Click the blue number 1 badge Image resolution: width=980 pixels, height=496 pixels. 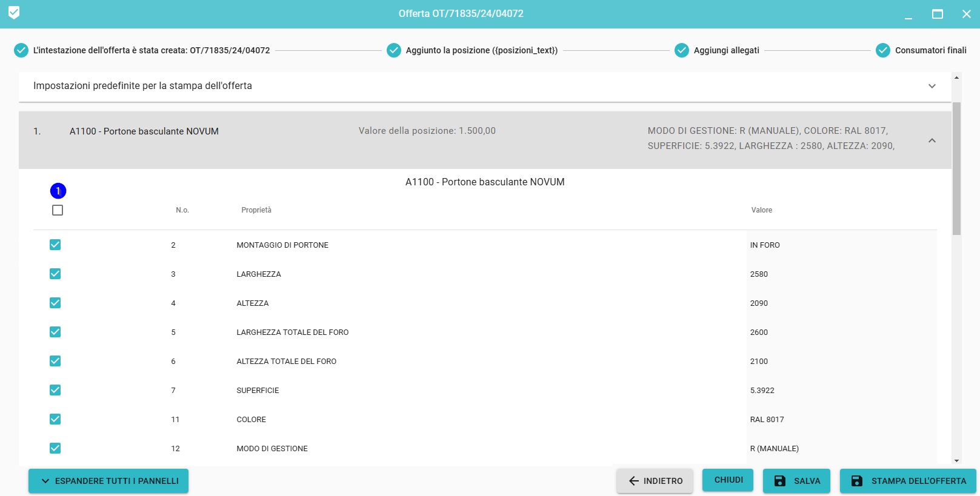(x=58, y=191)
